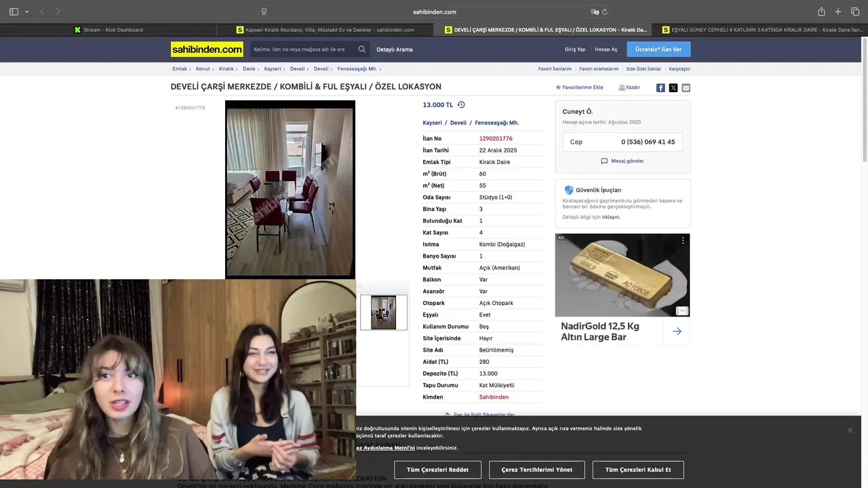
Task: Click the main apartment photo
Action: tap(290, 190)
